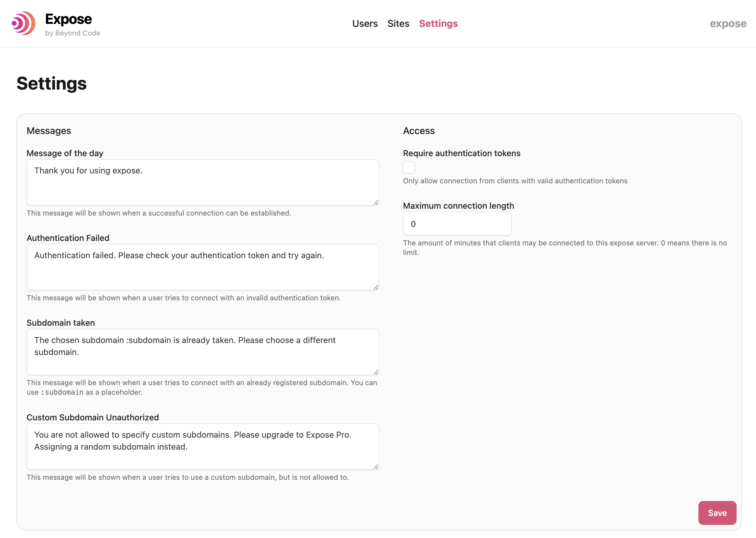
Task: Click into the Message of the day textarea
Action: pos(203,182)
